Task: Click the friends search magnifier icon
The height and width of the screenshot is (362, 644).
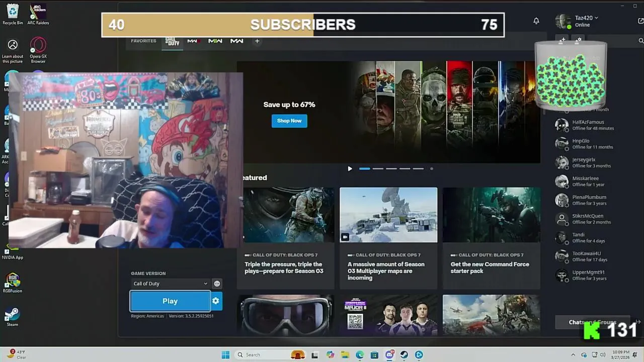Action: click(641, 41)
